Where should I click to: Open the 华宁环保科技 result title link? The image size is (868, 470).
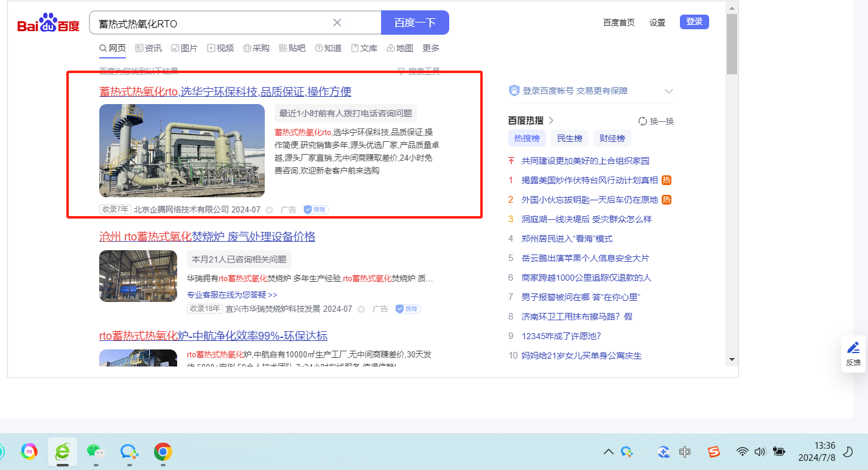point(225,92)
